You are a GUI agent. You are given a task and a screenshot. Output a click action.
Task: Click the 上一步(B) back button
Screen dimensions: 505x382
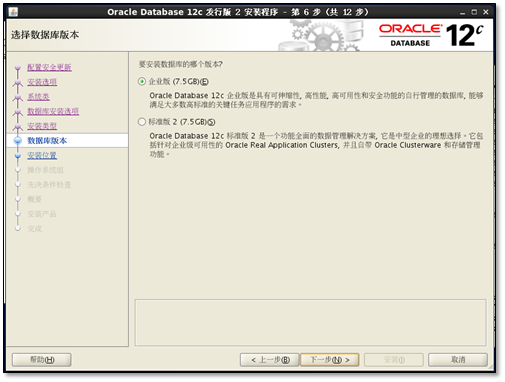point(269,360)
